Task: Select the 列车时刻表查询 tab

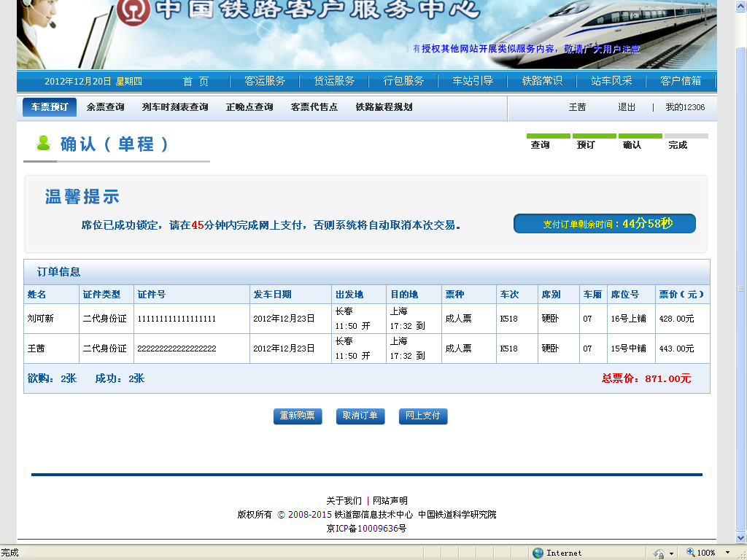Action: (x=175, y=107)
